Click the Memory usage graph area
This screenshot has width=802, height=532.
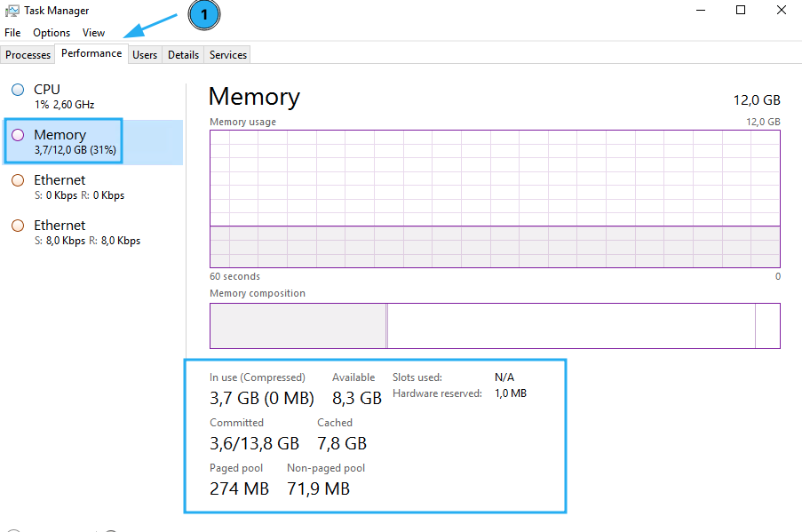[495, 195]
